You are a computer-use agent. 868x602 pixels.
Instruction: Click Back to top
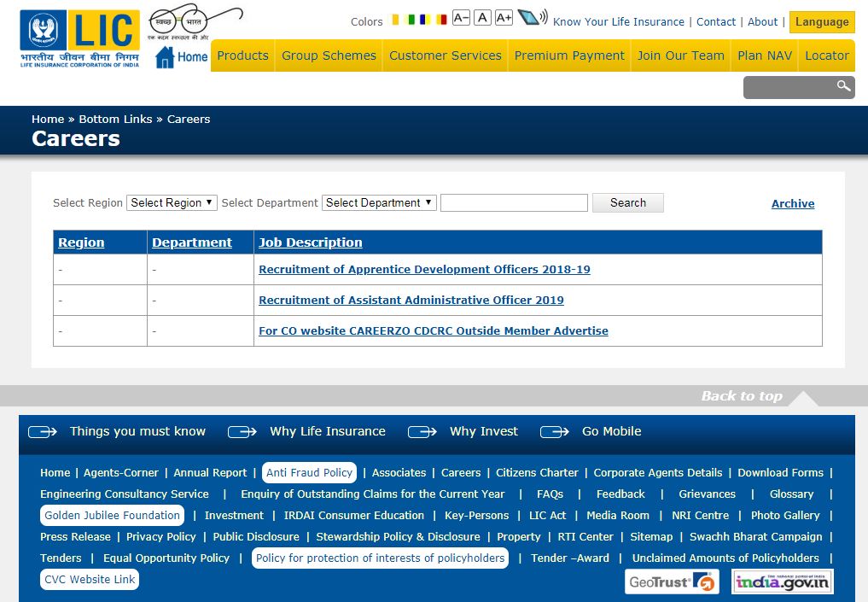pos(742,396)
